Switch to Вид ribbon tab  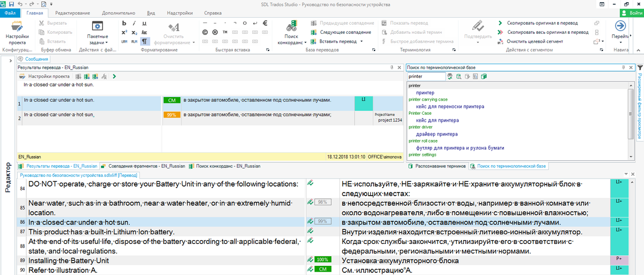tap(151, 12)
